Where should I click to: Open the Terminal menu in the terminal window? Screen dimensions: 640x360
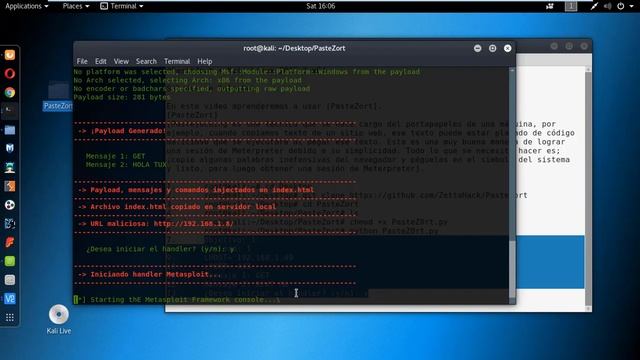coord(177,61)
